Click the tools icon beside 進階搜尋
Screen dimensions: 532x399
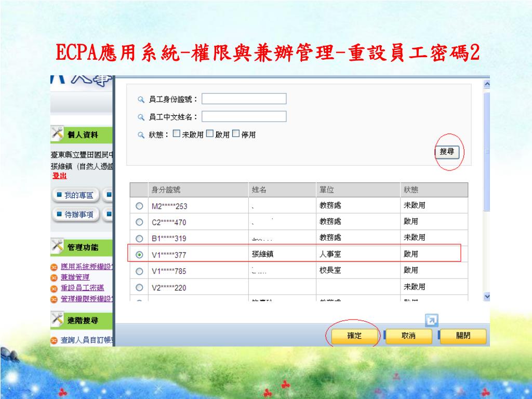(57, 320)
